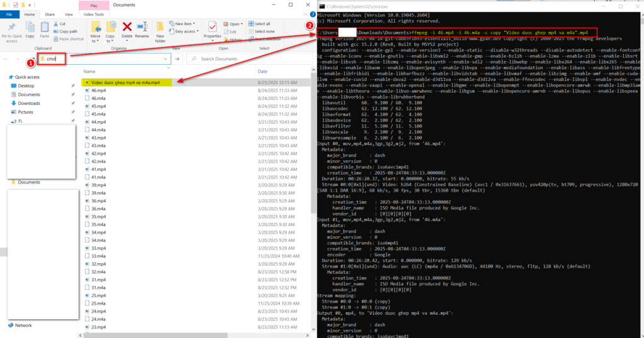644x338 pixels.
Task: Click the Go arrow beside address bar
Action: coord(177,59)
